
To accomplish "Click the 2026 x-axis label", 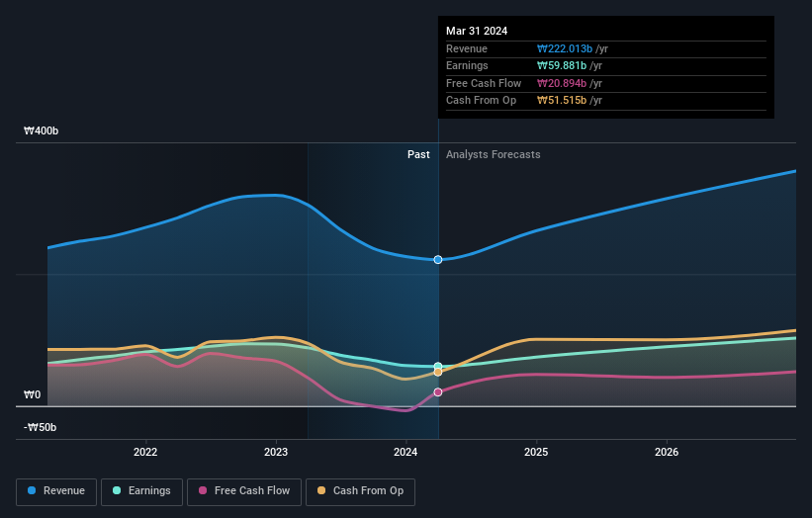I will [x=667, y=452].
